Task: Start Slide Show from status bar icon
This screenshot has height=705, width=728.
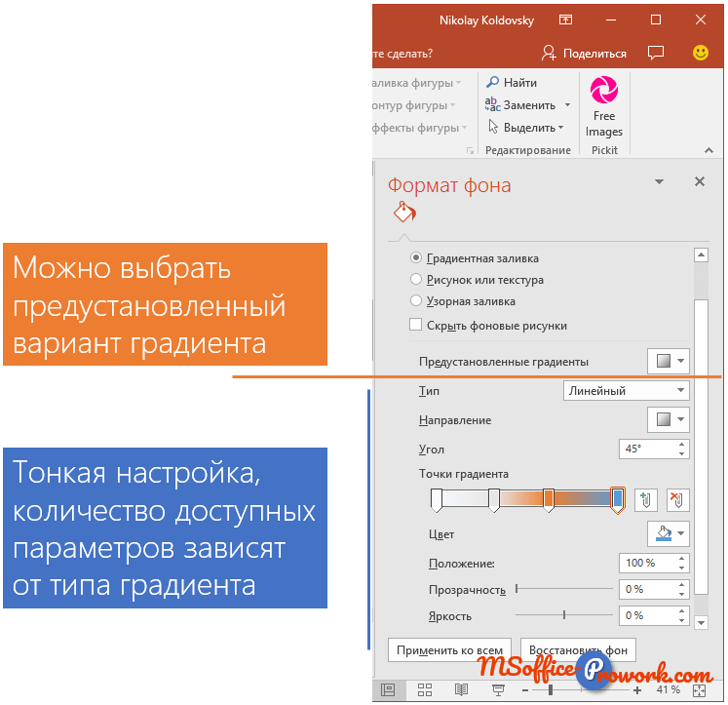Action: pyautogui.click(x=498, y=690)
